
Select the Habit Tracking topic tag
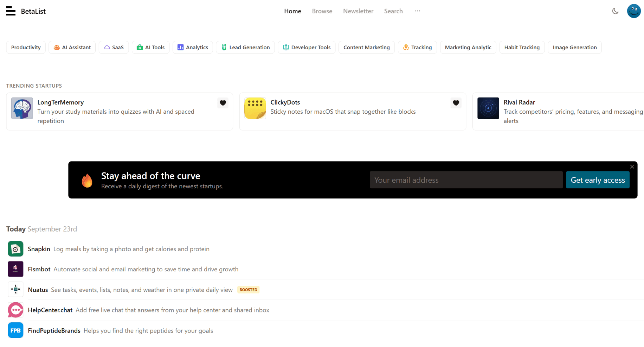pyautogui.click(x=522, y=47)
